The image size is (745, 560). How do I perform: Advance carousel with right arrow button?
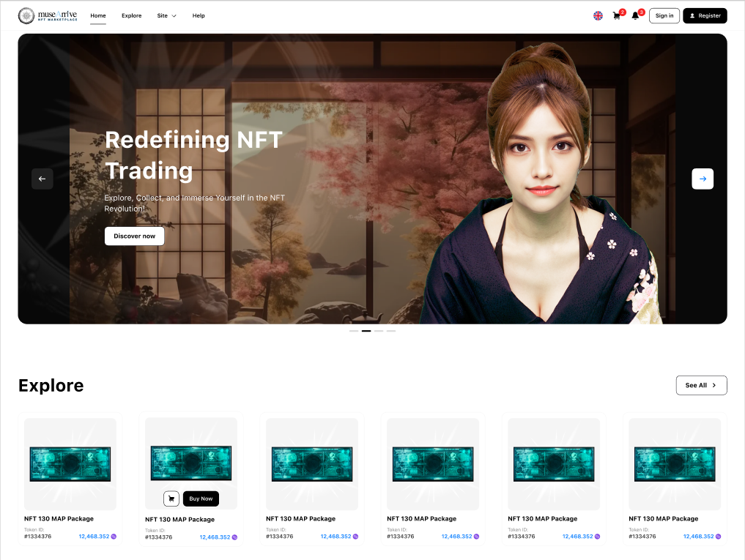tap(703, 179)
